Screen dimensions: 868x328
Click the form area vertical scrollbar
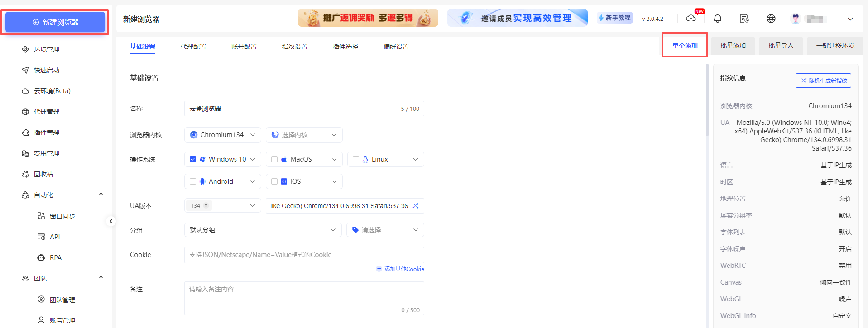[x=707, y=100]
